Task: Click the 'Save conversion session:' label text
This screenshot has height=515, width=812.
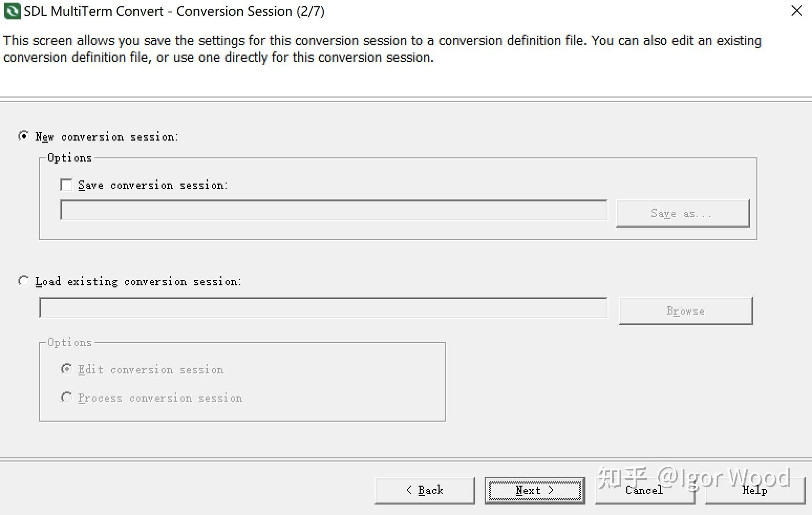Action: (x=153, y=185)
